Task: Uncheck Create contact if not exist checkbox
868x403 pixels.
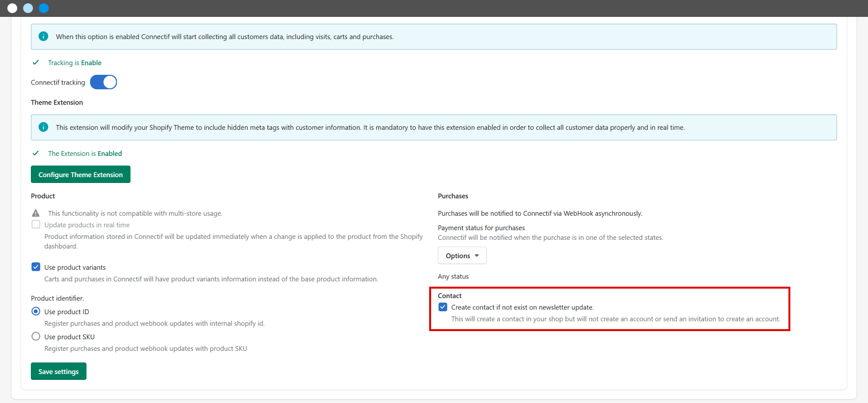Action: tap(443, 307)
